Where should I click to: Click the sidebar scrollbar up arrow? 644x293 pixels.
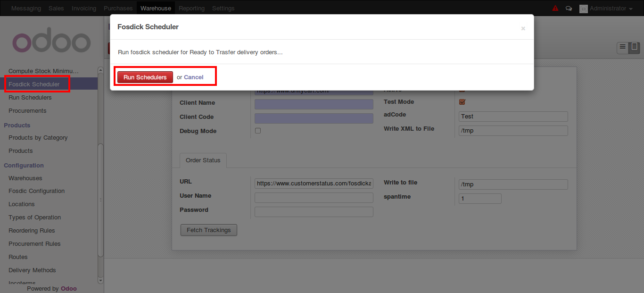(100, 70)
